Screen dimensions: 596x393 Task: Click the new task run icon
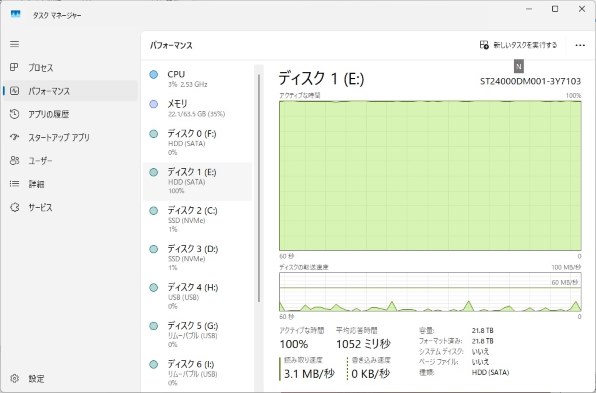click(484, 45)
